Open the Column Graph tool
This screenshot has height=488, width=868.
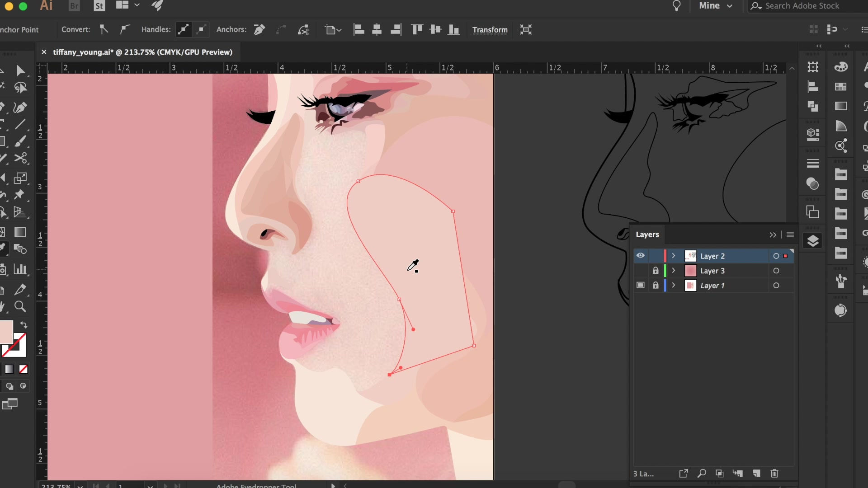click(20, 270)
